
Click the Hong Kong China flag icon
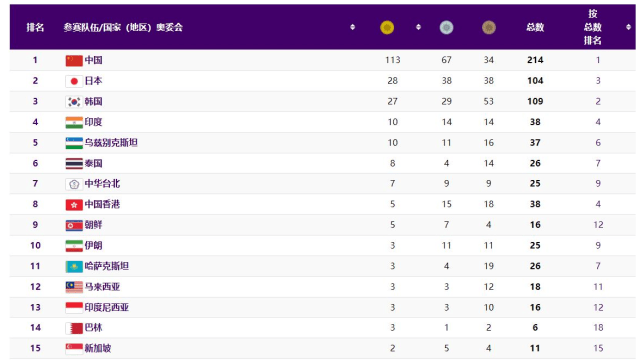coord(74,204)
